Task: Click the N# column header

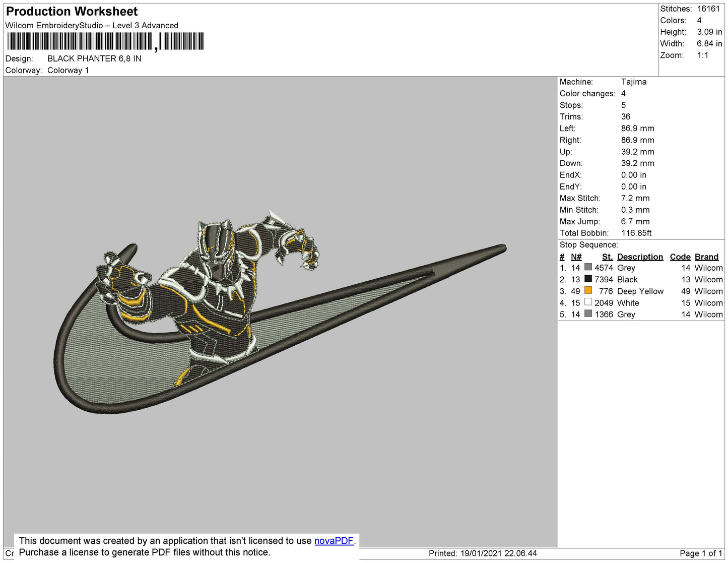Action: (576, 257)
